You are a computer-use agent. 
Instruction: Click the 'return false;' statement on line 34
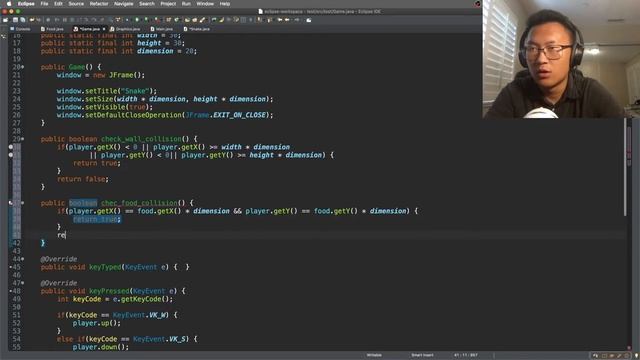click(83, 179)
